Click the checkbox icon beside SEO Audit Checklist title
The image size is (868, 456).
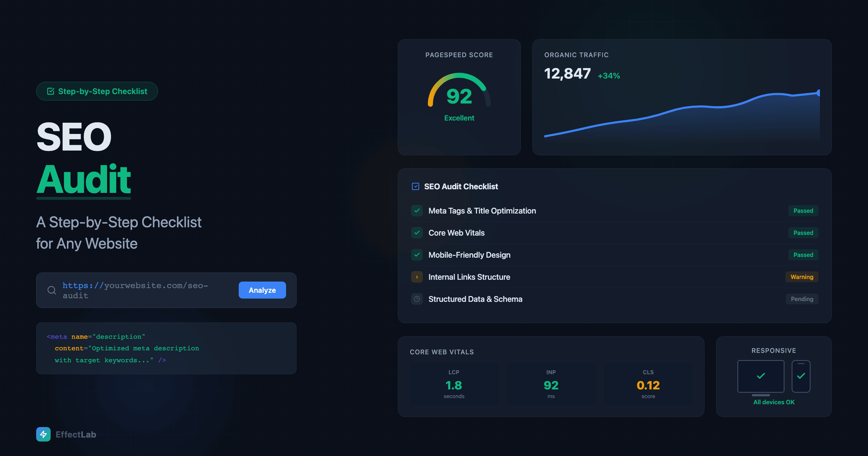tap(416, 186)
